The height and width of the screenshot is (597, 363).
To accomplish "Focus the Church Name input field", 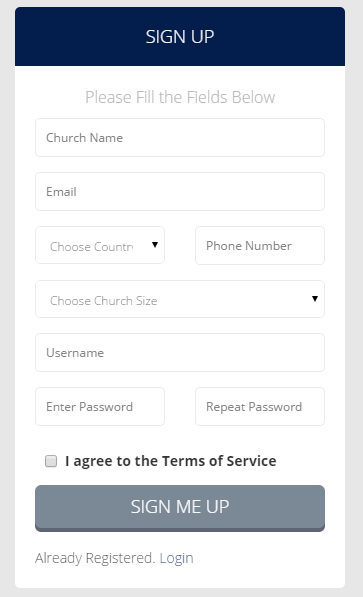I will (180, 137).
